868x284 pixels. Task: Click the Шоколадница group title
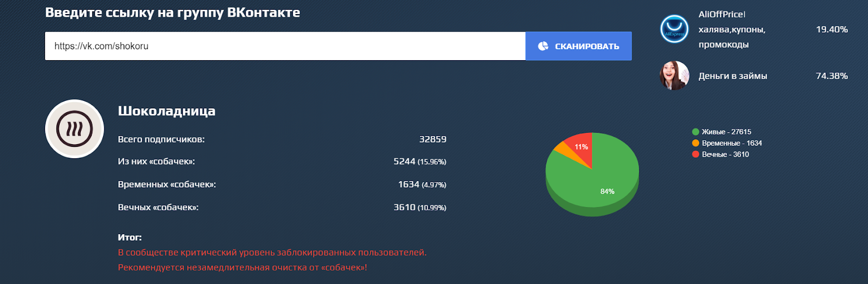167,111
